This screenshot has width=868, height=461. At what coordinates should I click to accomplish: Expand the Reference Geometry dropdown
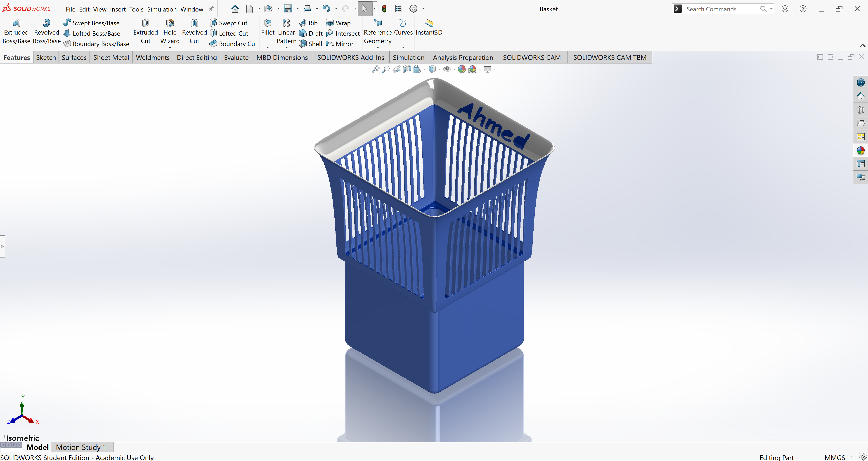tap(378, 47)
